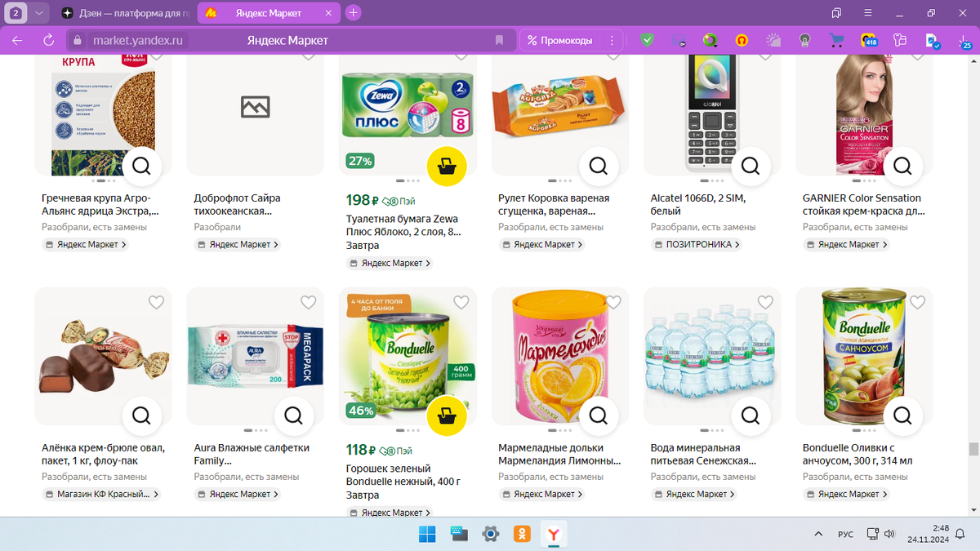Open the Windows Start menu
Viewport: 980px width, 551px height.
pyautogui.click(x=427, y=534)
